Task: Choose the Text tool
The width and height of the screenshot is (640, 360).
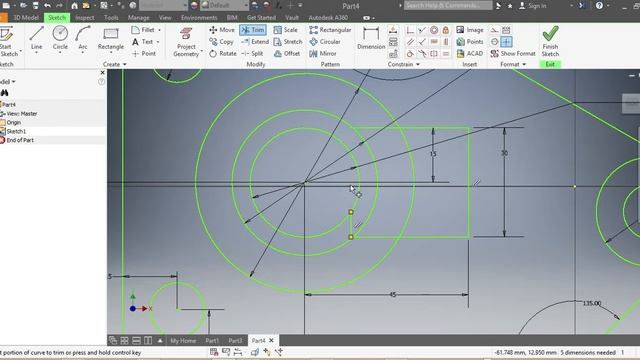Action: coord(142,42)
